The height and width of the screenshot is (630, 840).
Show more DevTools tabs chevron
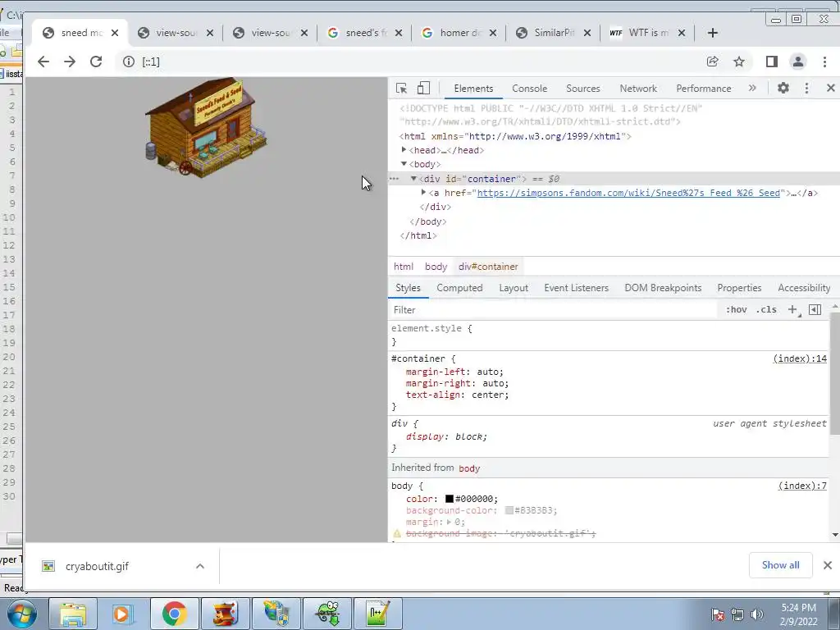[x=752, y=88]
